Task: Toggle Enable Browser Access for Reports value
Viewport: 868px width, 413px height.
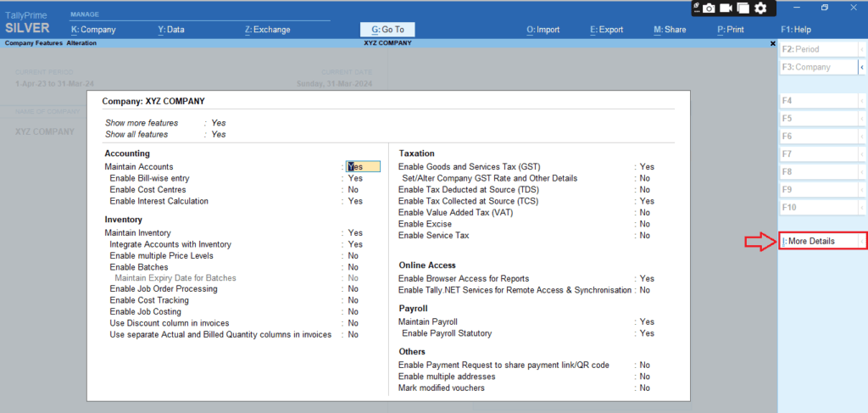Action: point(647,278)
